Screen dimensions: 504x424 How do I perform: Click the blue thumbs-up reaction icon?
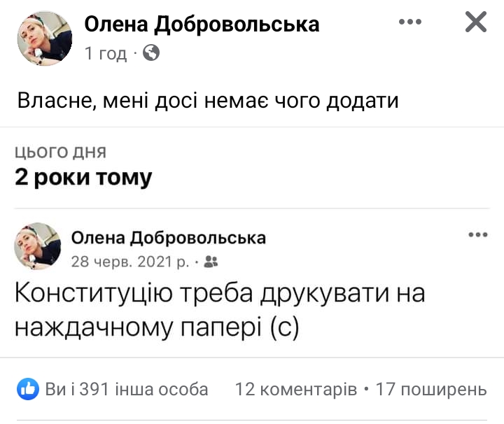pos(28,389)
